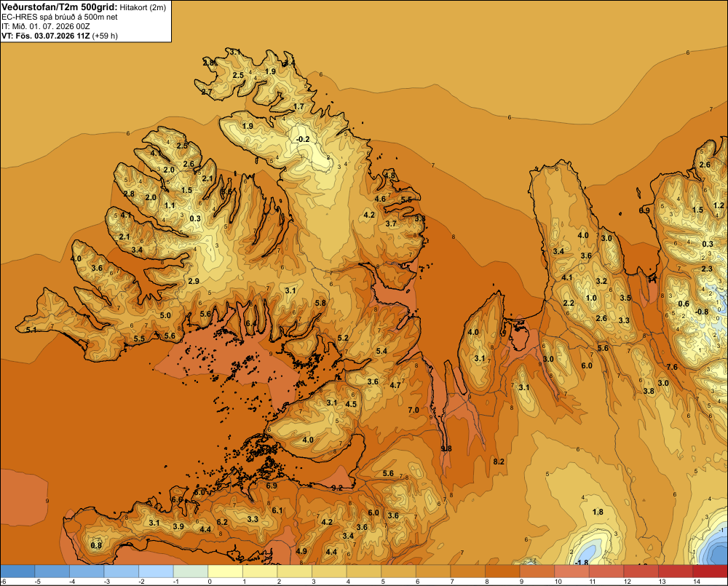
Task: Click the 7.0 temperature label
Action: click(x=414, y=410)
